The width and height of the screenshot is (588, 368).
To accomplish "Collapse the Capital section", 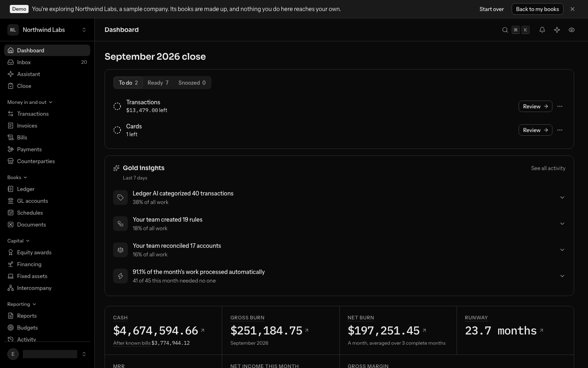I will point(18,241).
